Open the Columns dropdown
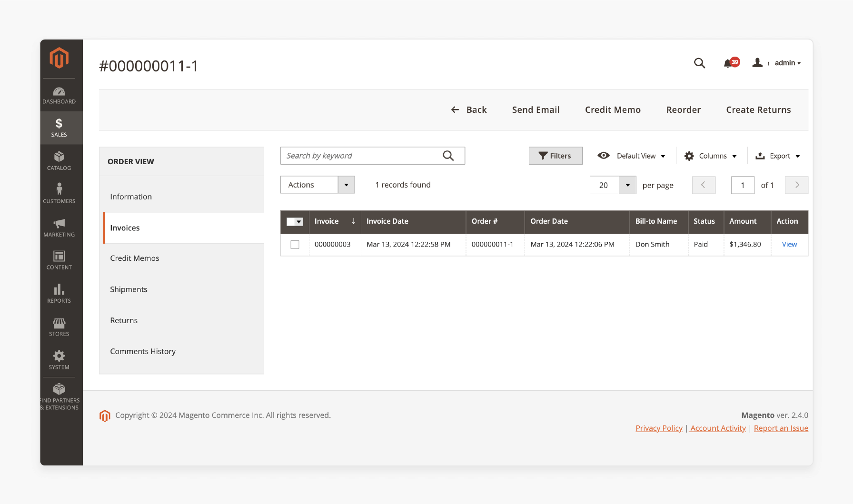Image resolution: width=853 pixels, height=504 pixels. point(711,156)
